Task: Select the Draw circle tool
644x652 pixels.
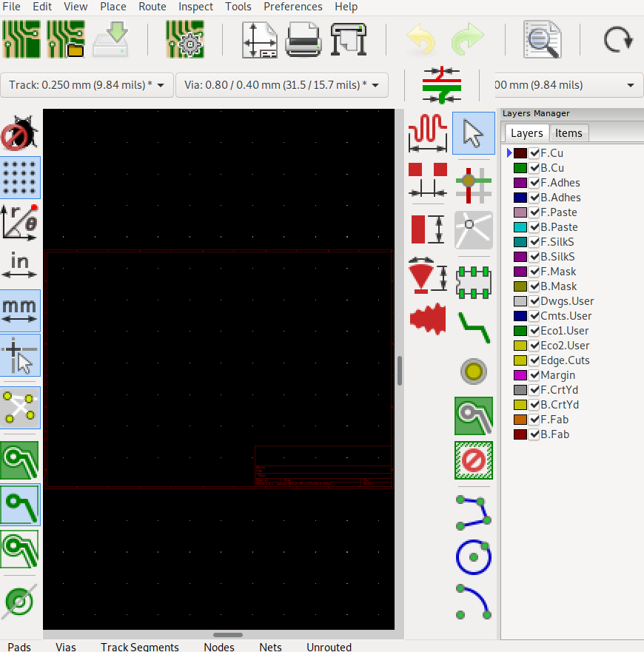Action: [x=473, y=557]
